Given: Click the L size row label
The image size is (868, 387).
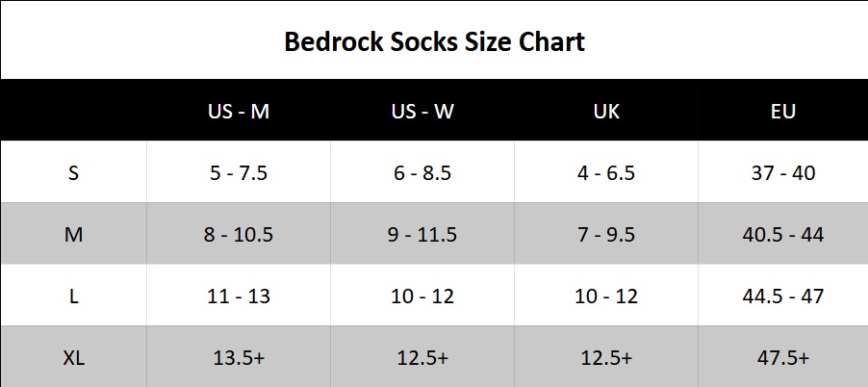Looking at the screenshot, I should tap(73, 297).
